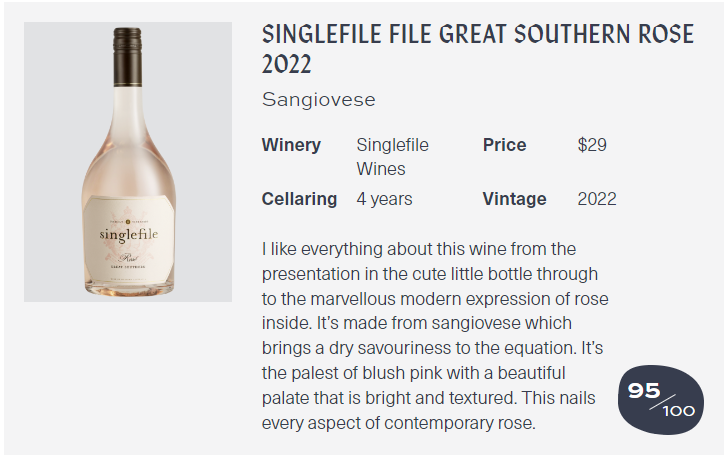This screenshot has width=724, height=458.
Task: Open the Singlefile File Great Southern Rose title
Action: 478,49
